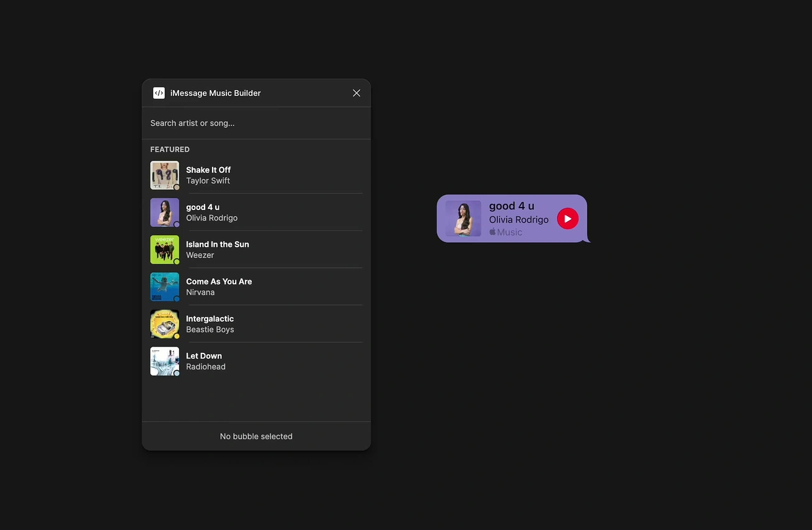Choose the Let Down song title
The width and height of the screenshot is (812, 530).
204,356
